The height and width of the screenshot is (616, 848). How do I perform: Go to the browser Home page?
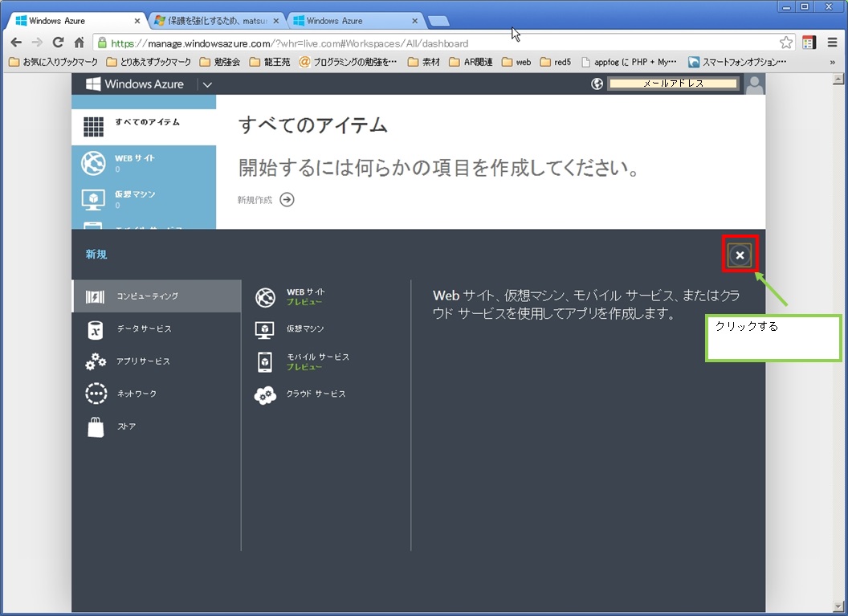[79, 43]
